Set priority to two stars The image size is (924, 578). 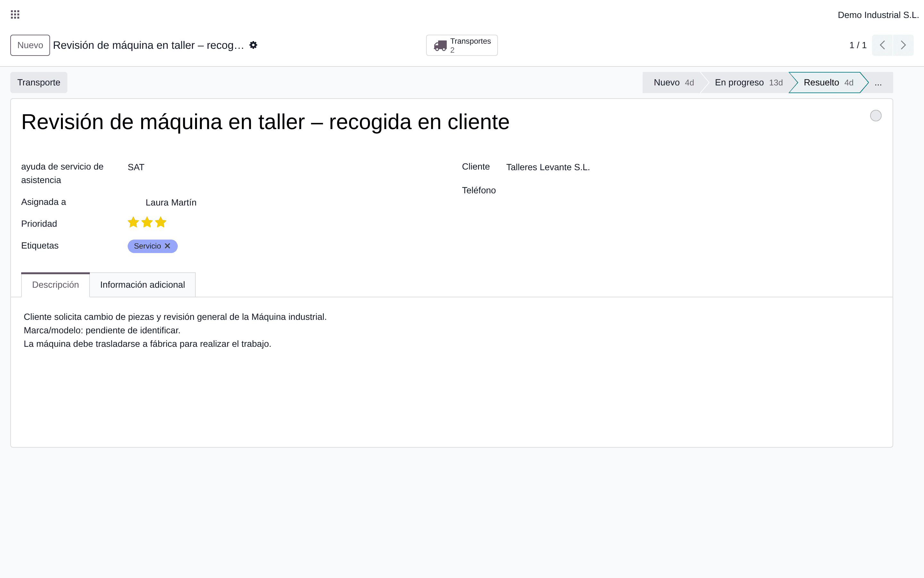pos(147,222)
